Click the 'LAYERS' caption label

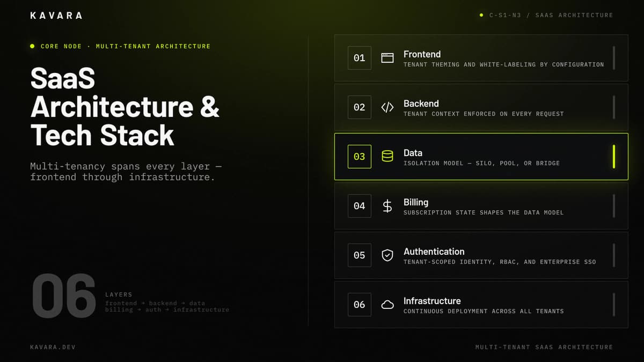pos(119,294)
